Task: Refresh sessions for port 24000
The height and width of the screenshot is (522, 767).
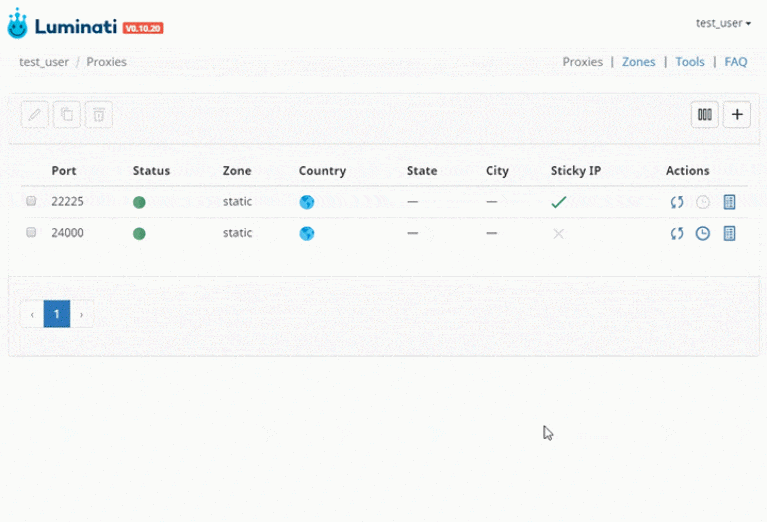Action: 677,234
